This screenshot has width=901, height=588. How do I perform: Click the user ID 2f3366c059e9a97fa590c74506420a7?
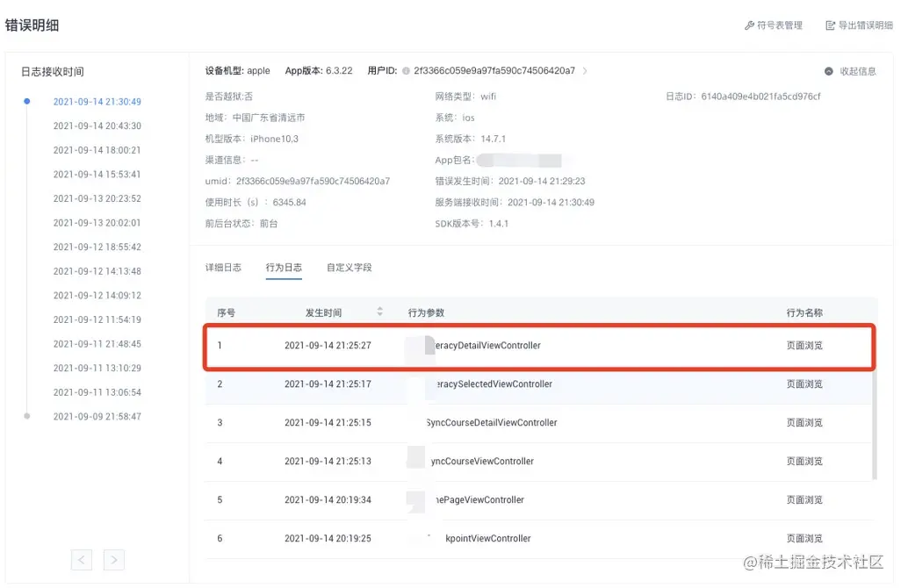pyautogui.click(x=494, y=70)
